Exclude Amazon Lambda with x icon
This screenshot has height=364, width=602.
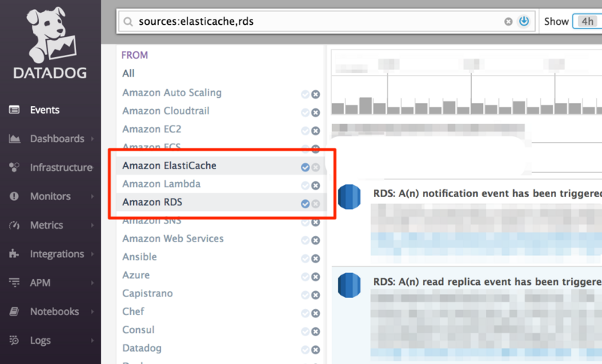pos(315,186)
